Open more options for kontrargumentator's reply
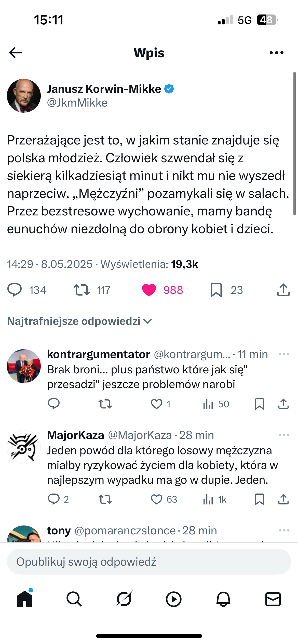The image size is (298, 644). (284, 354)
